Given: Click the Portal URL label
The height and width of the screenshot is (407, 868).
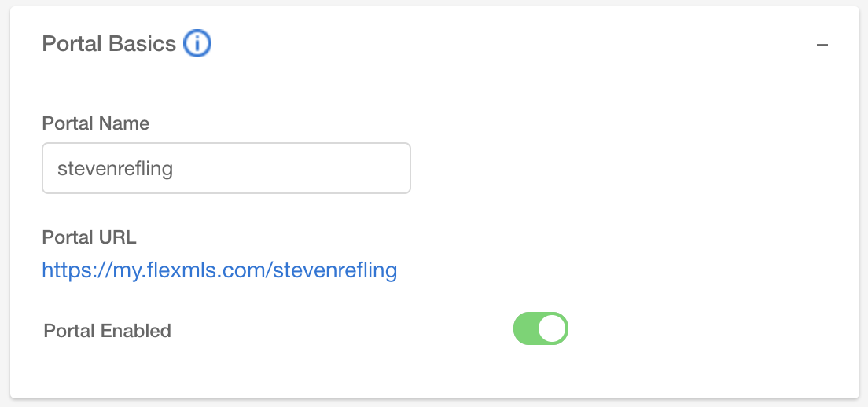Looking at the screenshot, I should [89, 237].
